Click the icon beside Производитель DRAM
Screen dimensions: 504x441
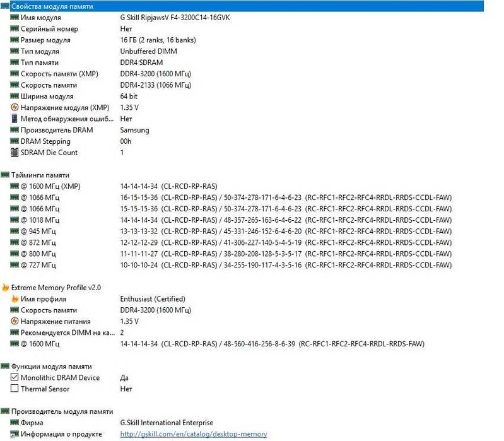tap(15, 130)
